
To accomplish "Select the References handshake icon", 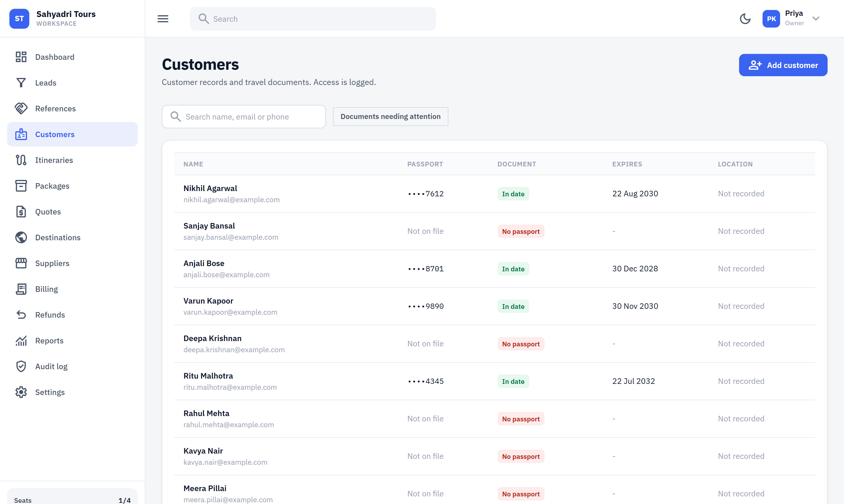I will pos(21,109).
